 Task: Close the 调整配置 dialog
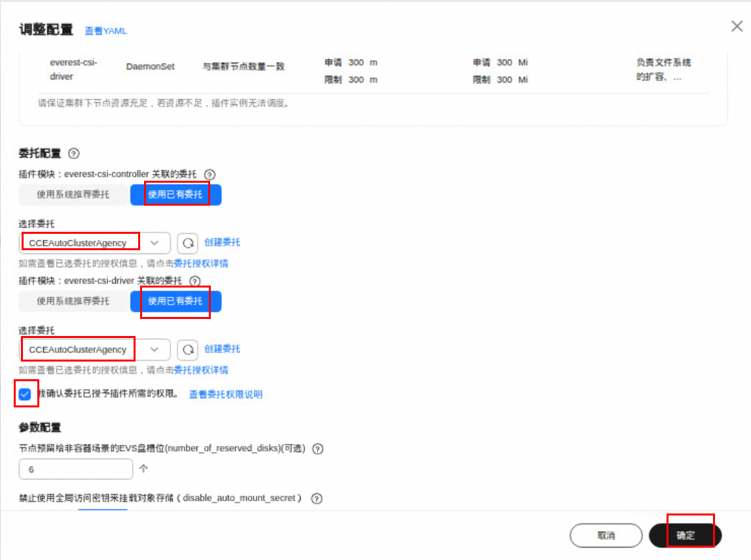point(737,26)
